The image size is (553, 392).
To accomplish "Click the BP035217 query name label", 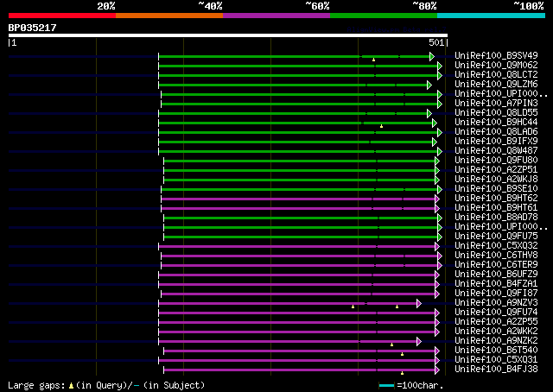I will [x=33, y=28].
